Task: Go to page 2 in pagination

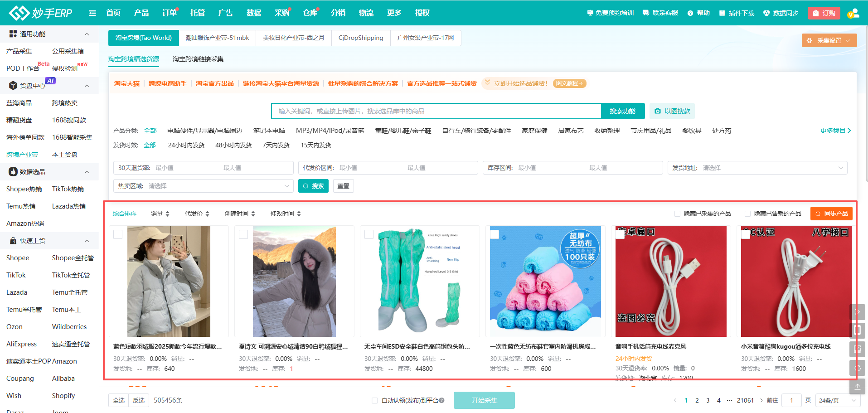Action: pyautogui.click(x=697, y=400)
